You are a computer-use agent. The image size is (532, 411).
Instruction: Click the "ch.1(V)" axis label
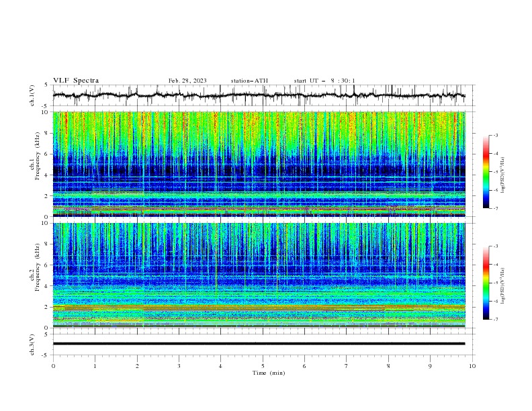[x=32, y=95]
